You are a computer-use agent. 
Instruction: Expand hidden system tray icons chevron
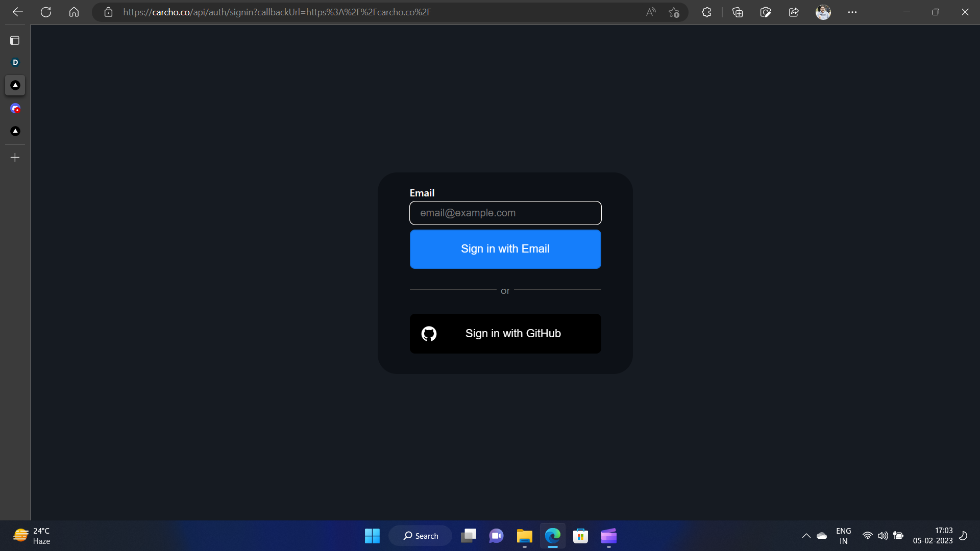click(806, 536)
